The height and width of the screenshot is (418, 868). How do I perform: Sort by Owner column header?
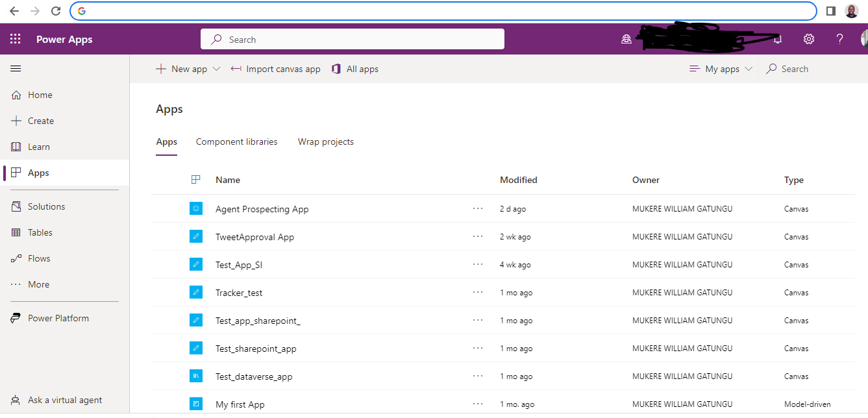pos(646,180)
